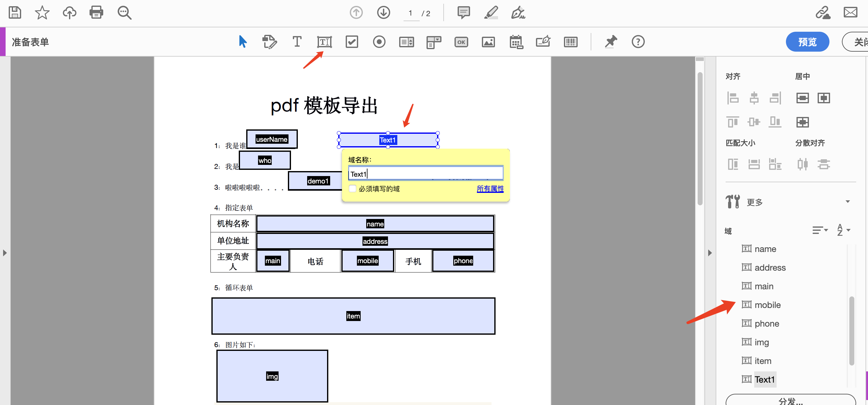This screenshot has width=868, height=405.
Task: Open the field sort order dropdown
Action: pos(820,230)
